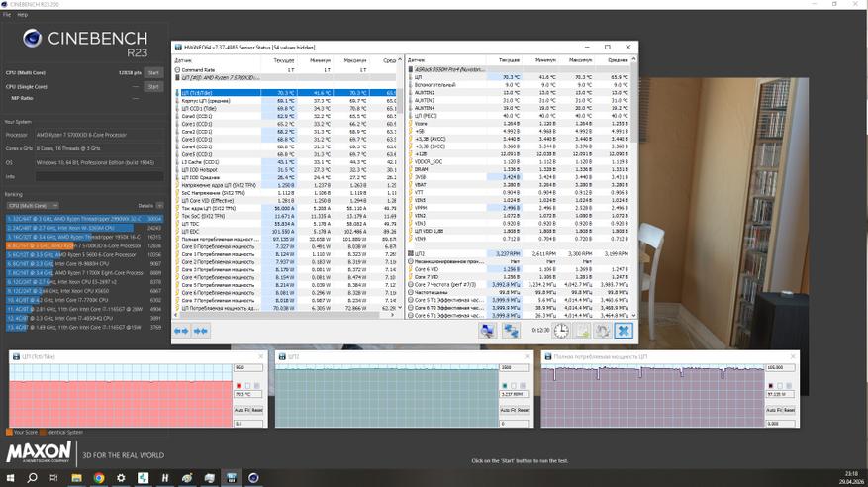Image resolution: width=868 pixels, height=487 pixels.
Task: Click collapse-columns arrows icon in HWiNFO toolbar
Action: (x=200, y=331)
